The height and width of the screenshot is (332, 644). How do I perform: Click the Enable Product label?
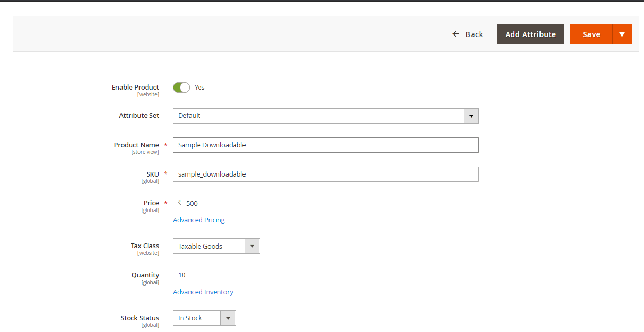tap(135, 87)
